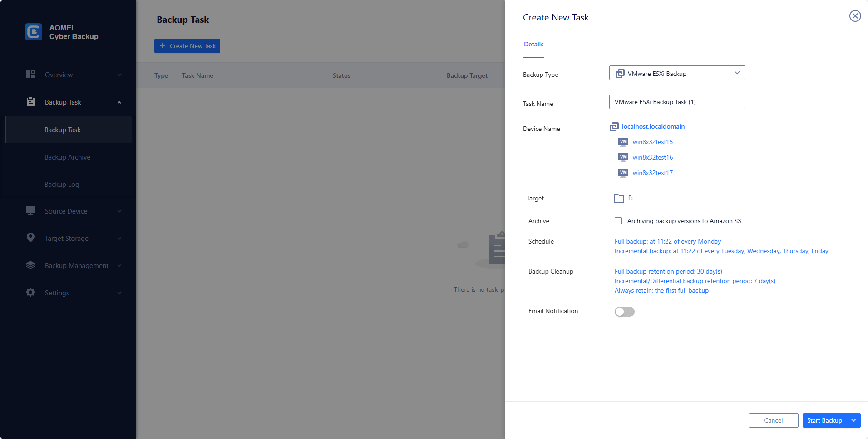The width and height of the screenshot is (868, 439).
Task: Click the VM icon next to win8x32test16
Action: click(623, 157)
